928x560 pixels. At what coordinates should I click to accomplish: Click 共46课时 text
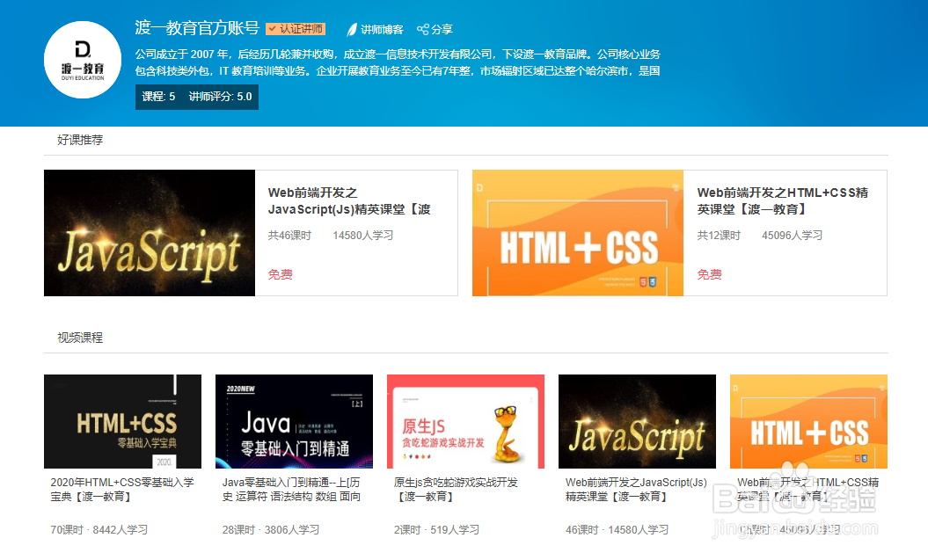289,236
